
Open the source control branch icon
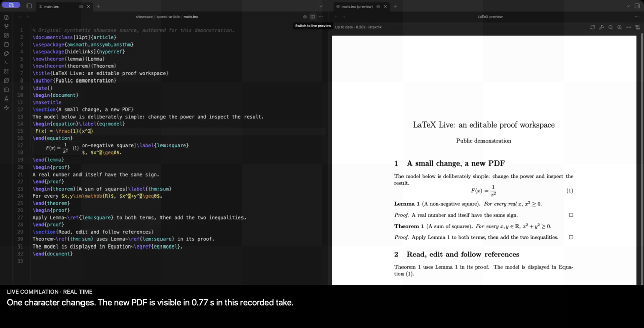tap(6, 26)
